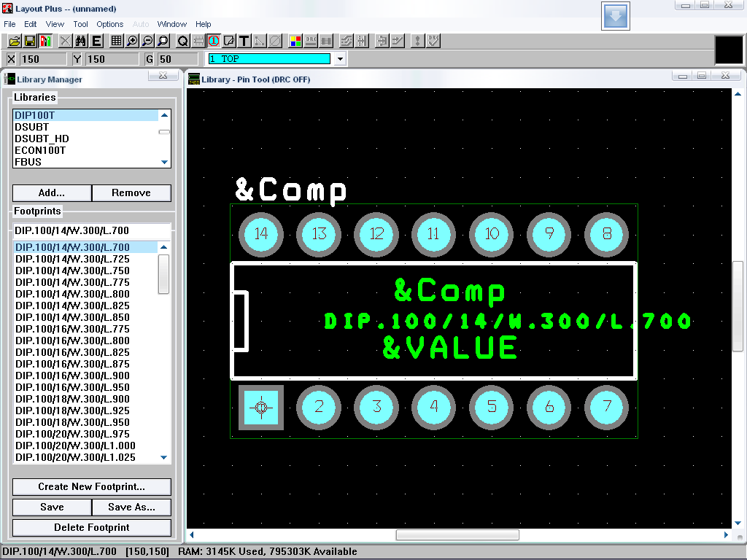747x560 pixels.
Task: Click the footprint name input field
Action: (x=91, y=230)
